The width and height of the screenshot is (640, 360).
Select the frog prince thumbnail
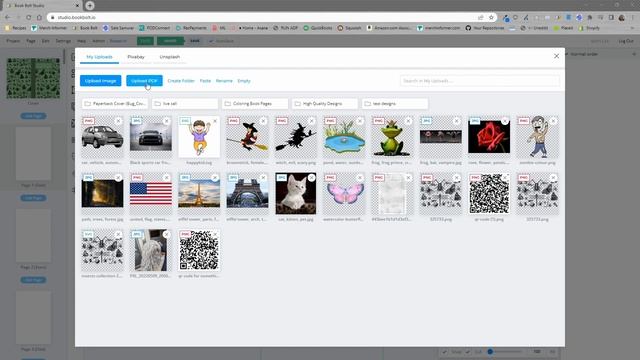[x=392, y=137]
